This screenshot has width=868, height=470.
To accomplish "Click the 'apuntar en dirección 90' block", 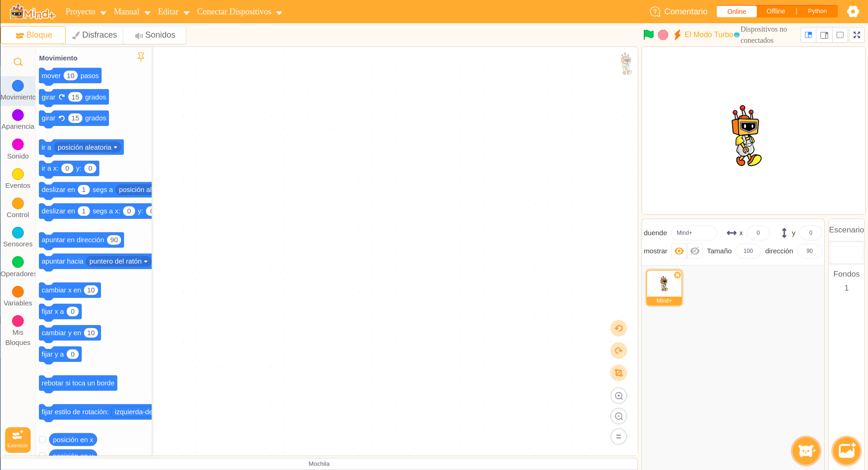I will tap(81, 240).
